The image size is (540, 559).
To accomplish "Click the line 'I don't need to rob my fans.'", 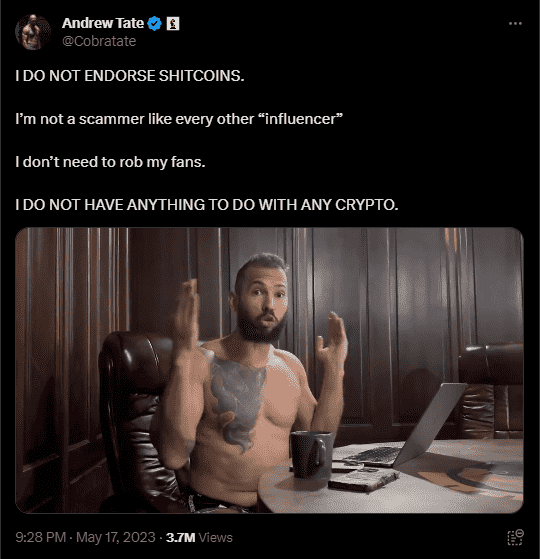I will [x=110, y=162].
